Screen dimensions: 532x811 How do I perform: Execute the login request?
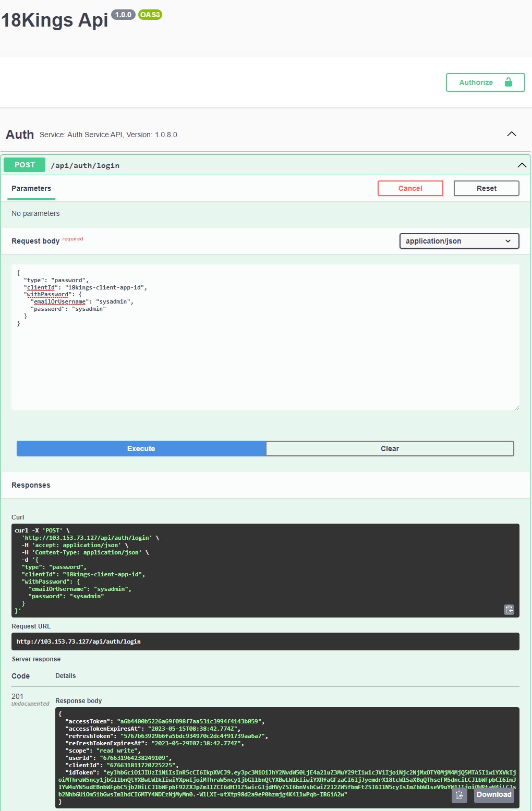point(141,448)
